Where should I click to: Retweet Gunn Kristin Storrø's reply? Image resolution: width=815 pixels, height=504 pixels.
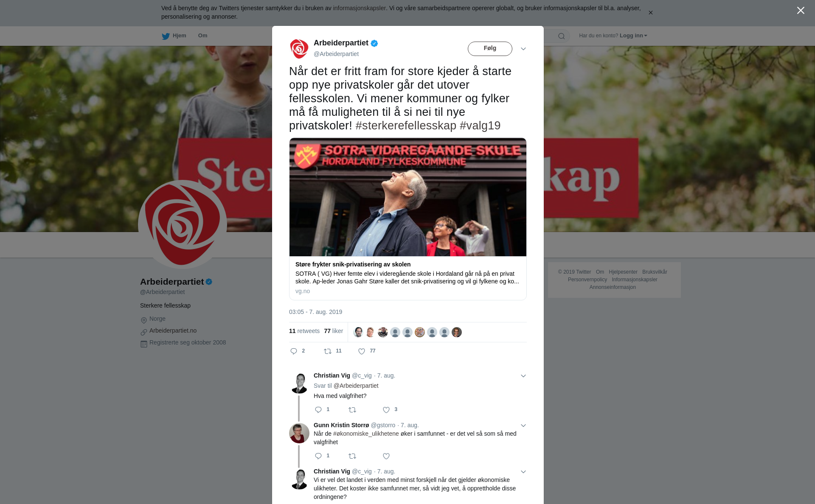tap(352, 456)
